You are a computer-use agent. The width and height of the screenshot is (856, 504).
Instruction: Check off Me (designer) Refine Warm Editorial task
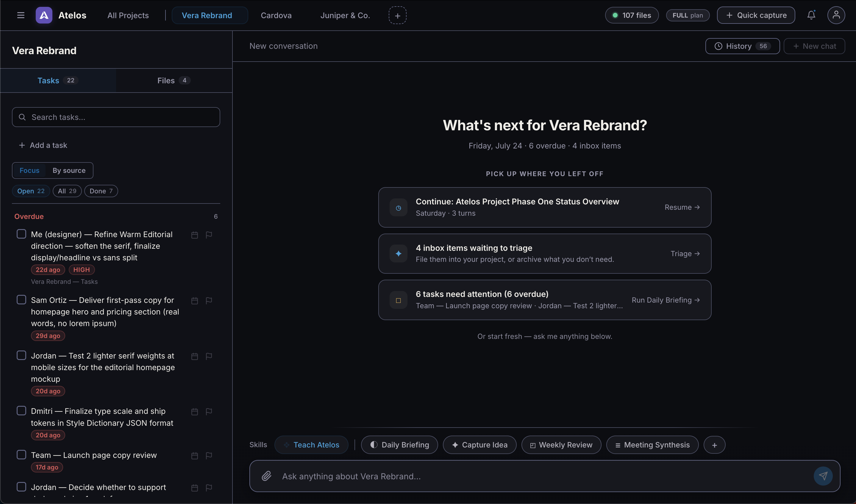click(21, 234)
